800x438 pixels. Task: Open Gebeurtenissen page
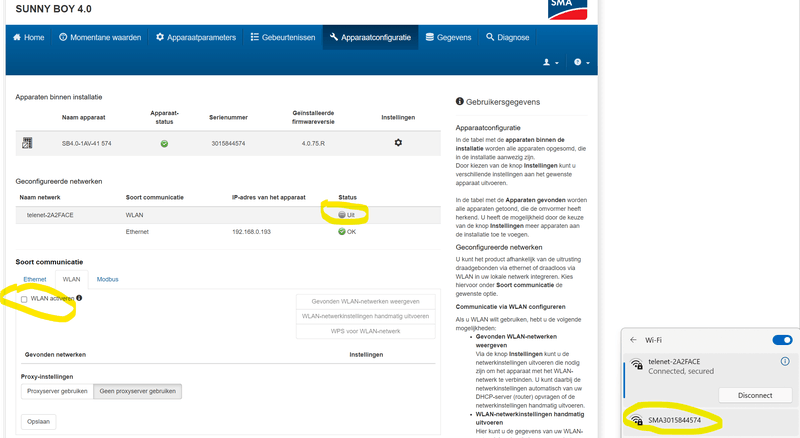pos(283,37)
